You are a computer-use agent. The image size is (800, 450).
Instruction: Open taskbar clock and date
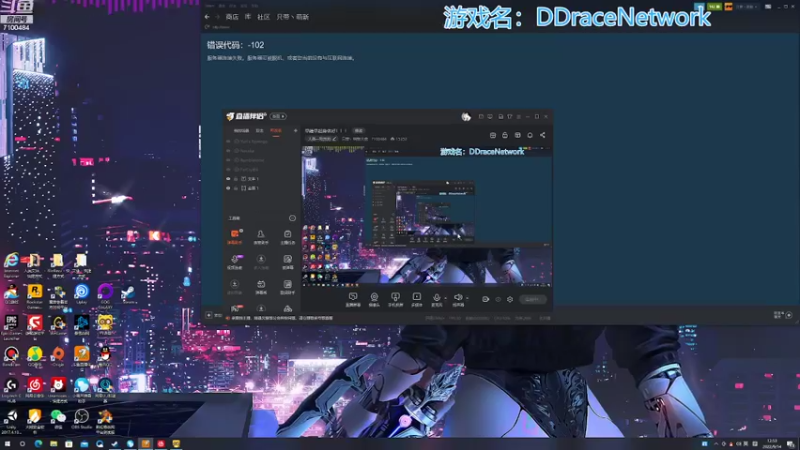[772, 444]
